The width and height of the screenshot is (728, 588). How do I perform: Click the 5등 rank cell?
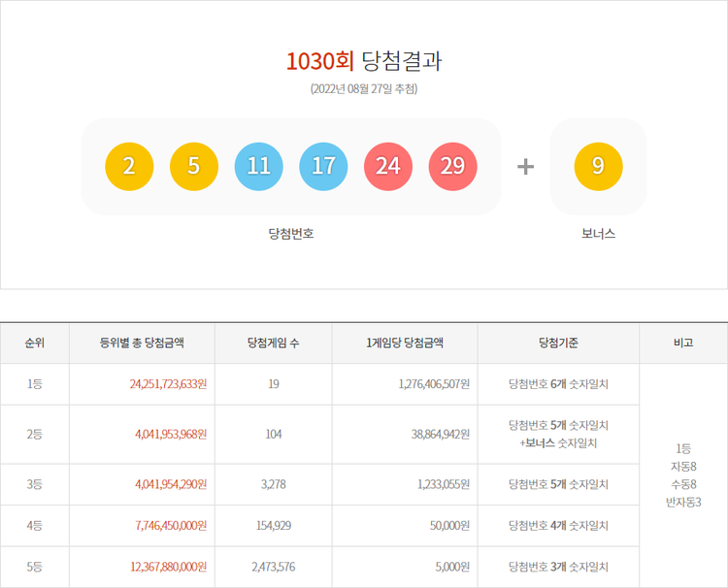tap(35, 567)
